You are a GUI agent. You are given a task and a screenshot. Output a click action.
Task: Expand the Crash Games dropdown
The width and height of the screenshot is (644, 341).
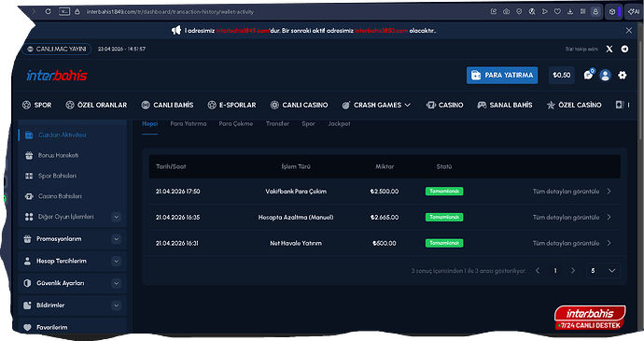pos(376,105)
